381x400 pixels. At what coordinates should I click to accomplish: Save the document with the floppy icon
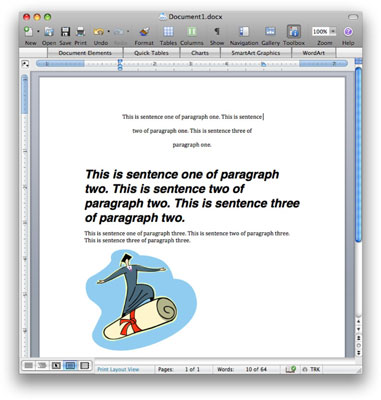[65, 32]
